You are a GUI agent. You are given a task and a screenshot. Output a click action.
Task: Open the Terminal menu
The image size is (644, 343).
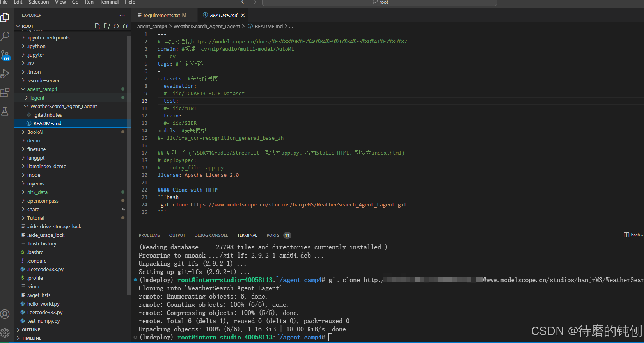click(109, 2)
